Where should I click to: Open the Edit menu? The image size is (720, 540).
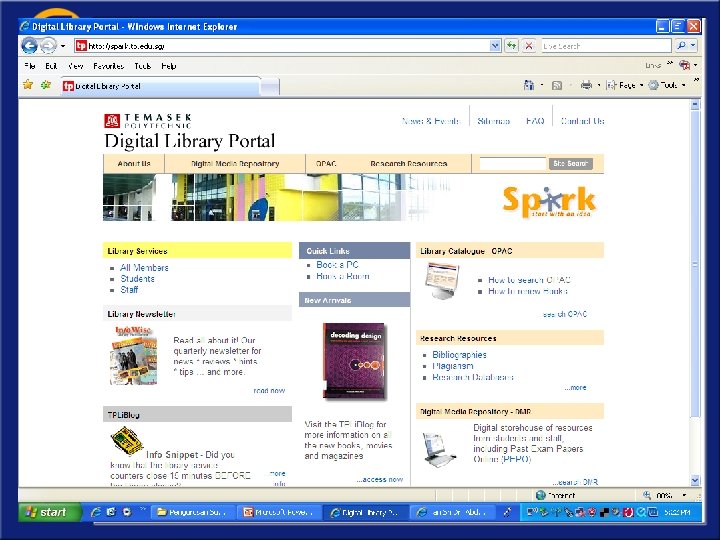coord(51,66)
